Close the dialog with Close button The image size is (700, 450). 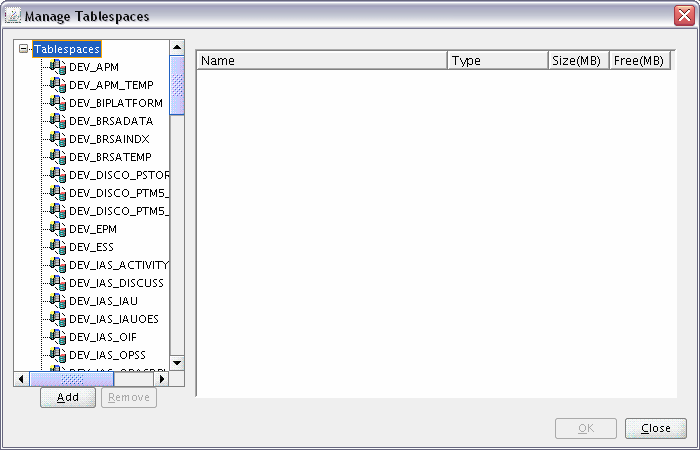[x=656, y=428]
